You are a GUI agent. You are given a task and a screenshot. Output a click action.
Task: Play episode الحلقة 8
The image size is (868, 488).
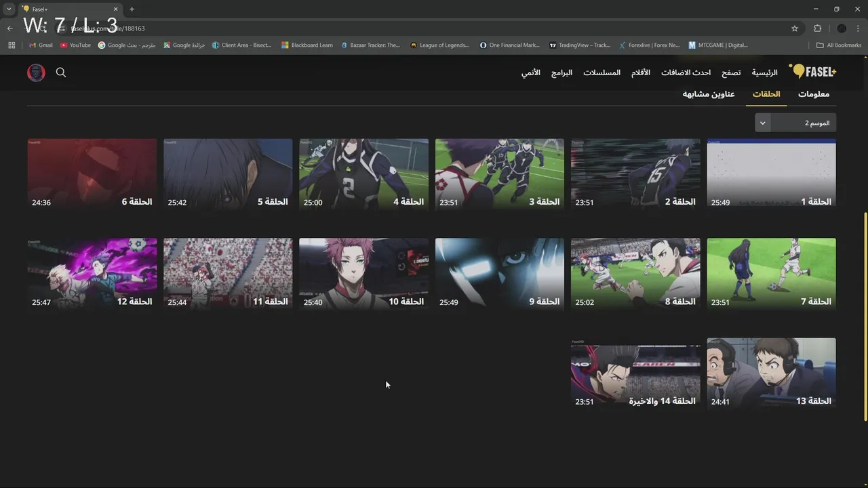pos(635,273)
